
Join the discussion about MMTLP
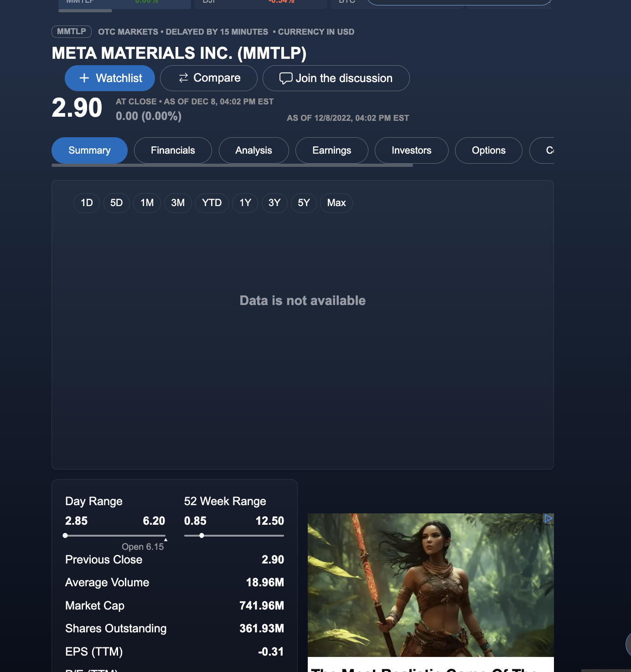coord(336,78)
